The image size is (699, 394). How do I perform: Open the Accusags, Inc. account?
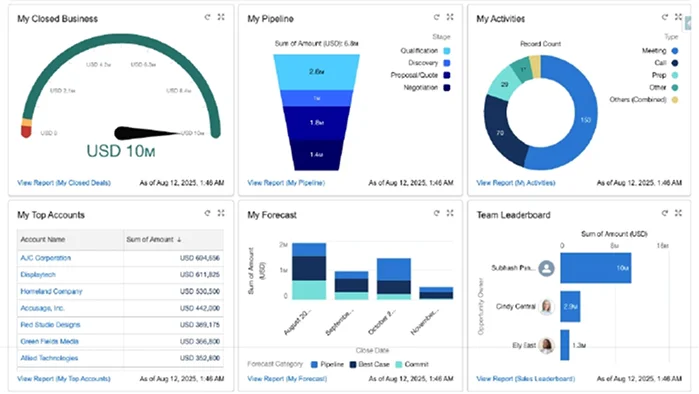tap(42, 308)
